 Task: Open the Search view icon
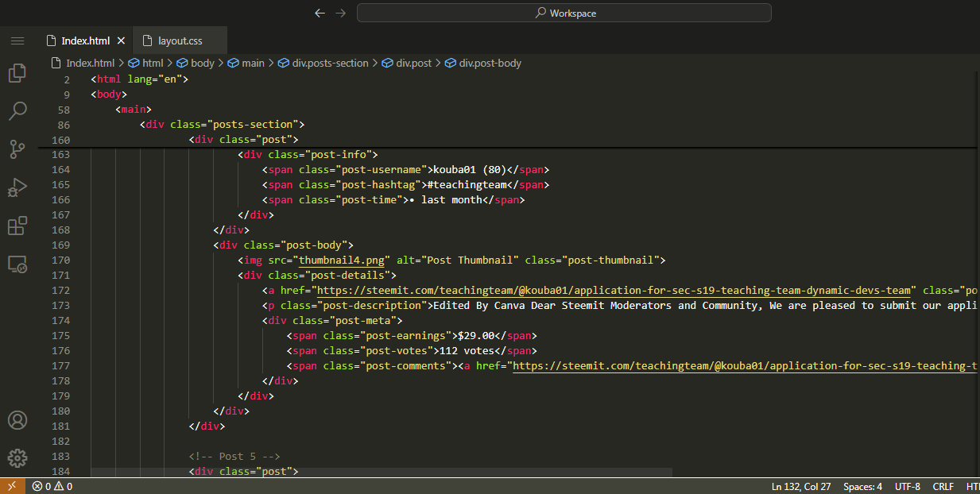click(x=17, y=110)
